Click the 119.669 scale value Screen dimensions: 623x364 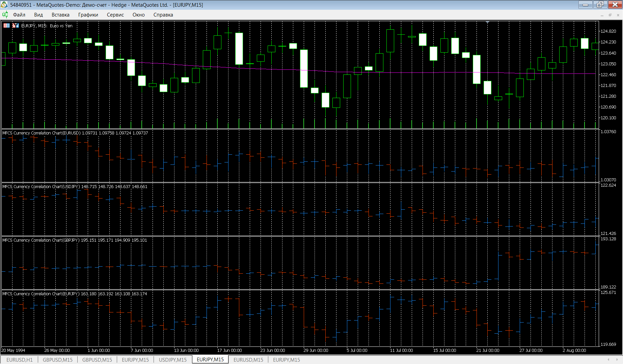[608, 344]
